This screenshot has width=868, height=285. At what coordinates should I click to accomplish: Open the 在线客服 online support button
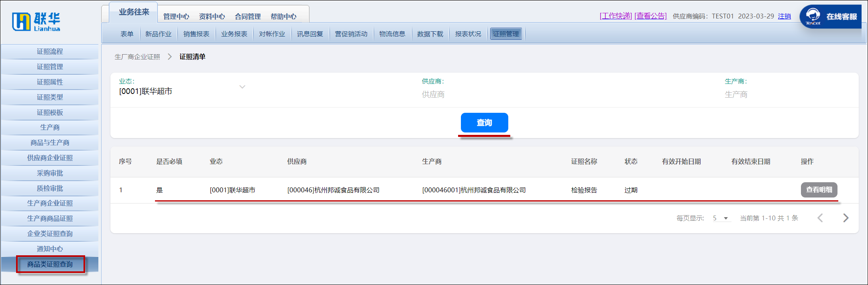click(831, 16)
